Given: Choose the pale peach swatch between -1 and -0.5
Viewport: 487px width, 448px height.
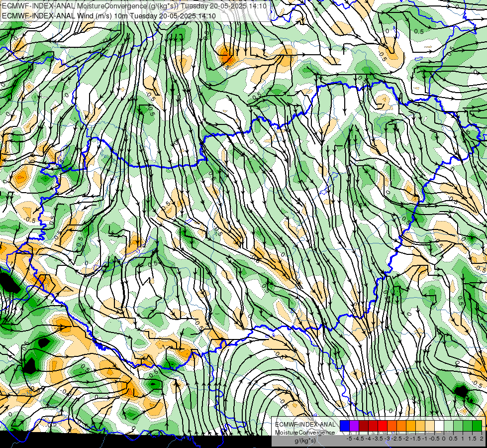Looking at the screenshot, I should tap(430, 426).
